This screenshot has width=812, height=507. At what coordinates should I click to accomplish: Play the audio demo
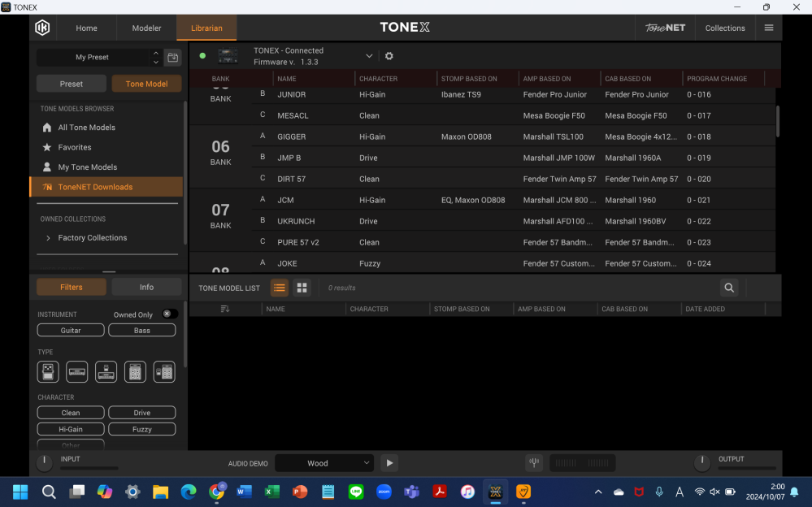pyautogui.click(x=389, y=462)
